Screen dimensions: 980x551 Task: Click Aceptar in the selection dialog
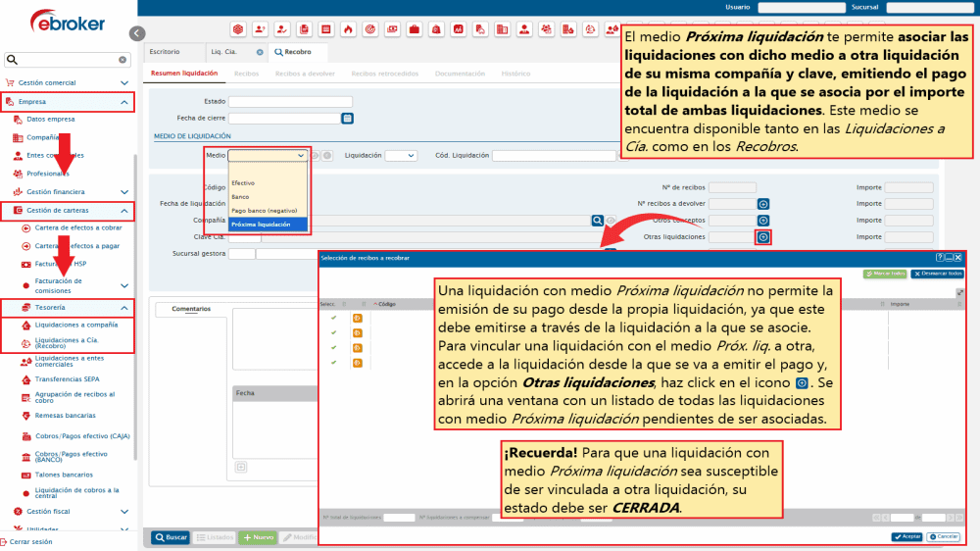point(906,536)
